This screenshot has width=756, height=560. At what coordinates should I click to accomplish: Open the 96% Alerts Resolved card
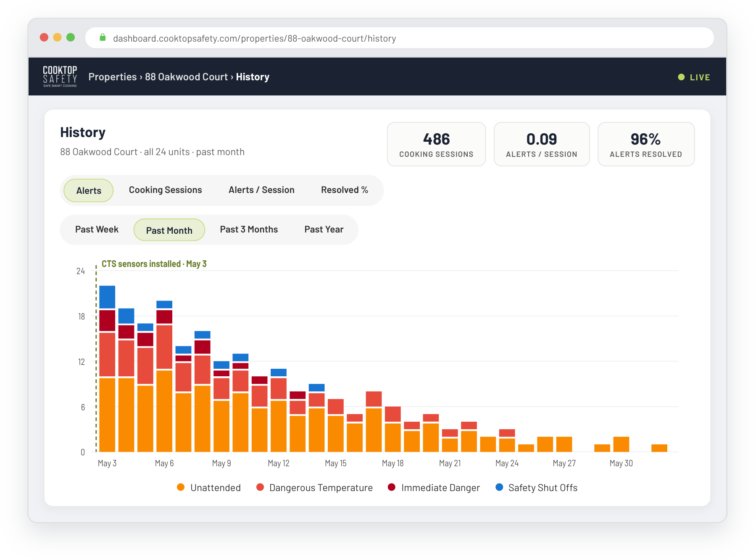point(646,144)
